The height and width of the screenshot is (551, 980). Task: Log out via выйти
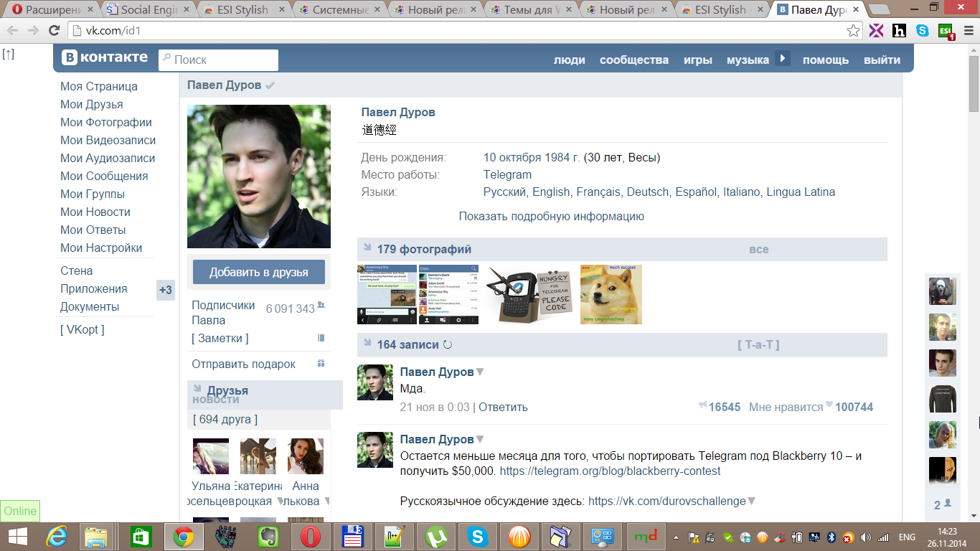tap(882, 60)
